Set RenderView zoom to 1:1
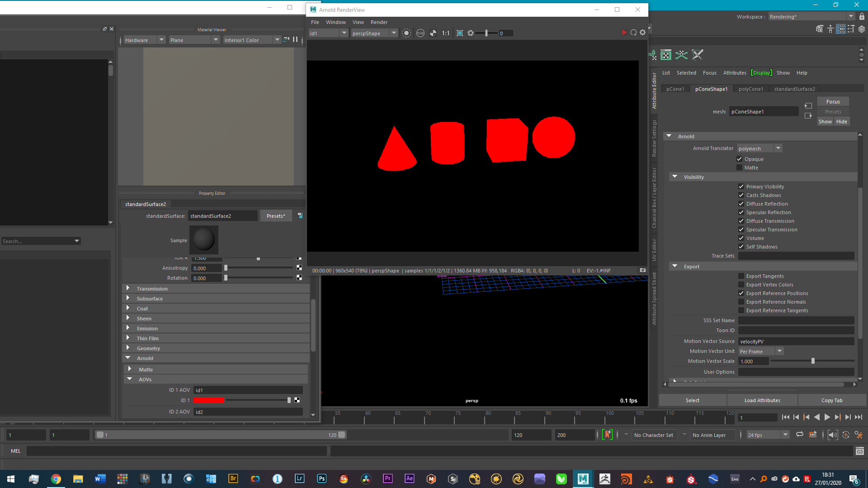This screenshot has width=868, height=488. coord(445,33)
